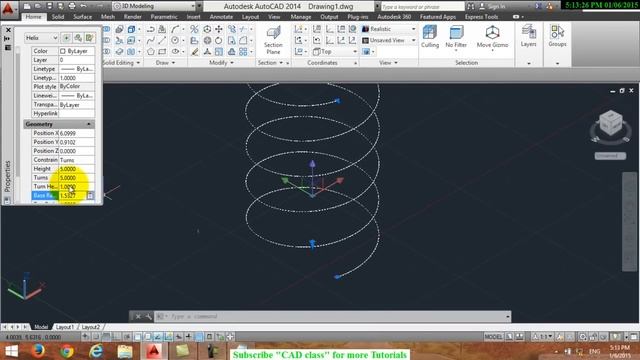Image resolution: width=640 pixels, height=360 pixels.
Task: Click the Culling selection icon
Action: point(430,36)
